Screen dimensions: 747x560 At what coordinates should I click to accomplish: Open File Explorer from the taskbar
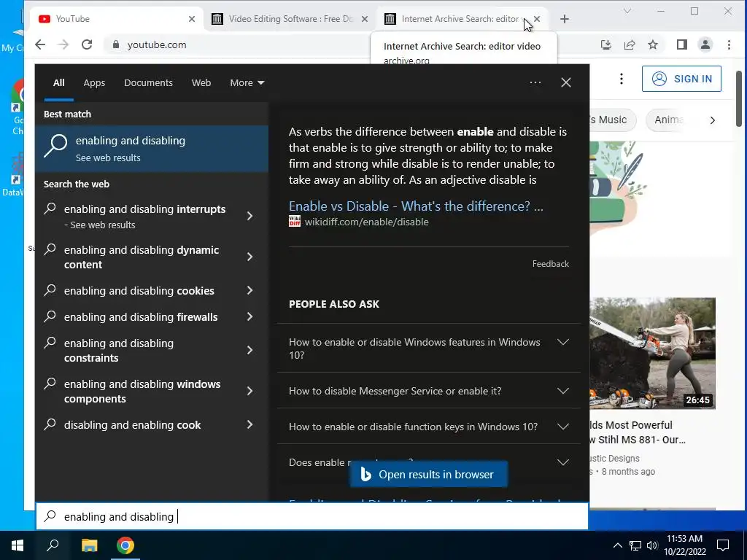[89, 545]
